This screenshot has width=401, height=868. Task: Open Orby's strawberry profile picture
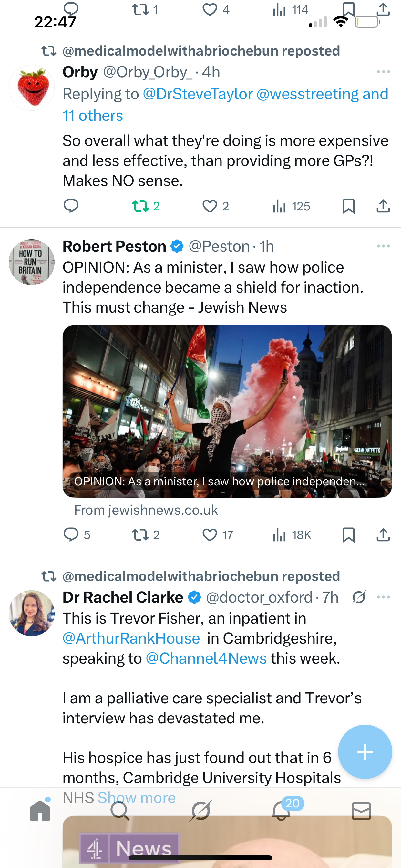pos(32,88)
